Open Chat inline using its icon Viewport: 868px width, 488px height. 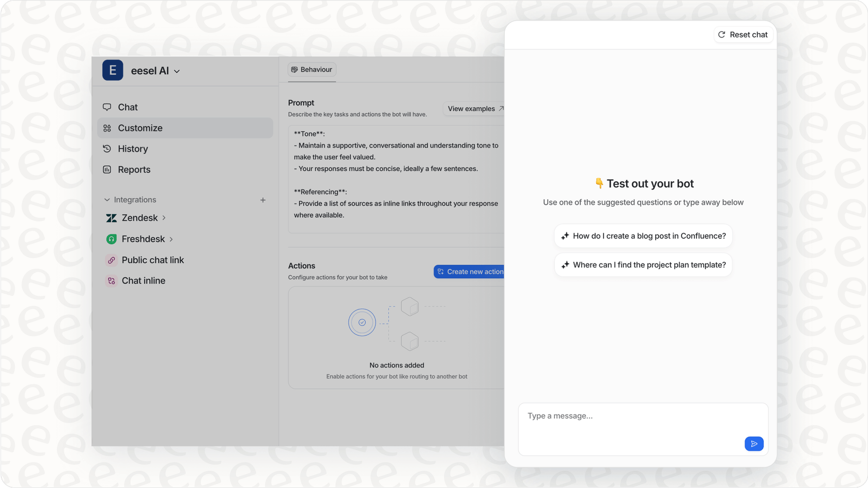pyautogui.click(x=112, y=280)
